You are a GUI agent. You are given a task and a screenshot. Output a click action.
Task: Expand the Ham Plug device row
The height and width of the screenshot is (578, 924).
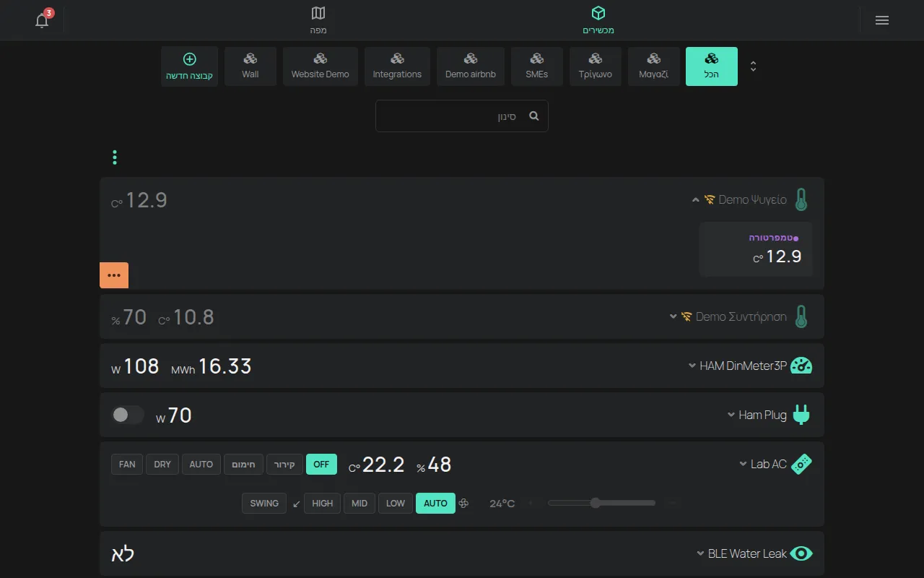point(731,415)
